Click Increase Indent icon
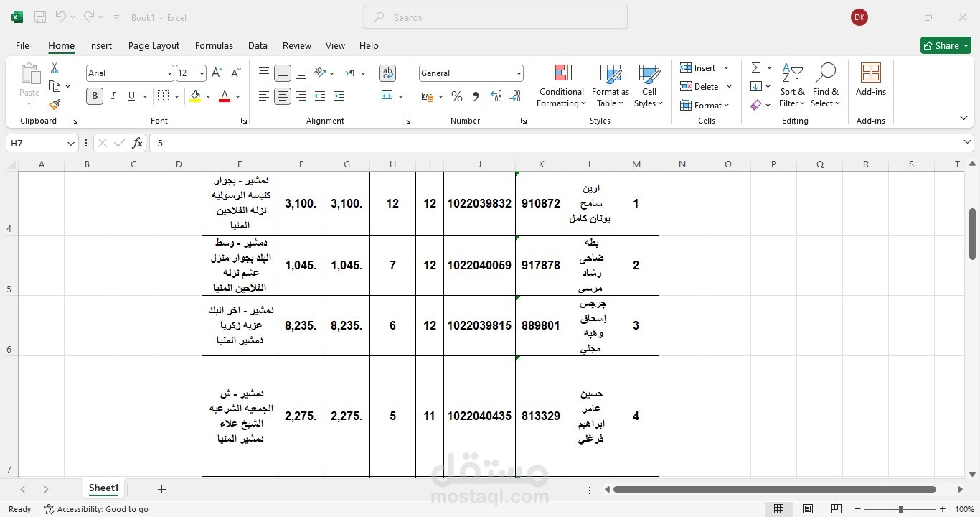 339,96
